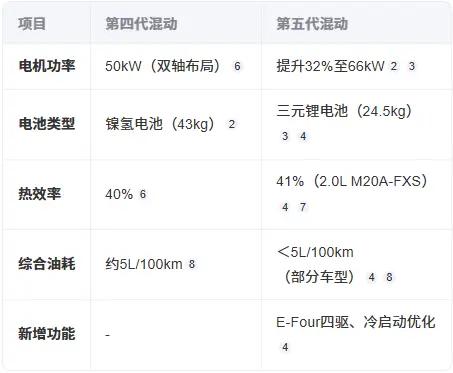
Task: Click citation 3 after 提升32%至66kW
Action: (x=412, y=66)
